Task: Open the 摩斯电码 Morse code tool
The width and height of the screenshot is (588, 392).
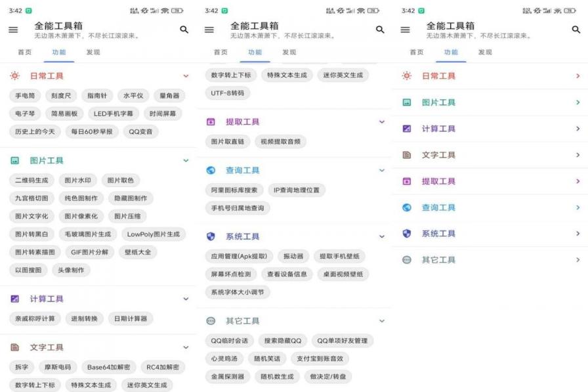Action: (x=58, y=367)
